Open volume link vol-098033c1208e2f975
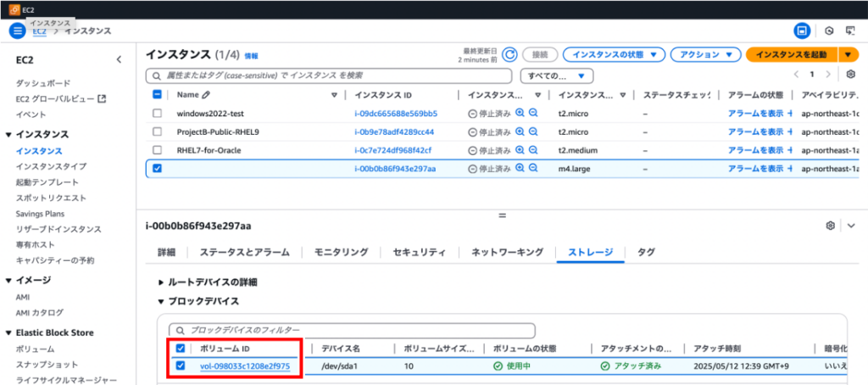This screenshot has width=868, height=385. [244, 366]
